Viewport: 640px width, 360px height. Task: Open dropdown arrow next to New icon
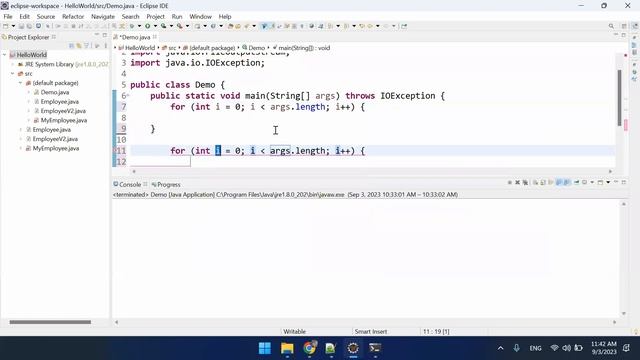[13, 26]
